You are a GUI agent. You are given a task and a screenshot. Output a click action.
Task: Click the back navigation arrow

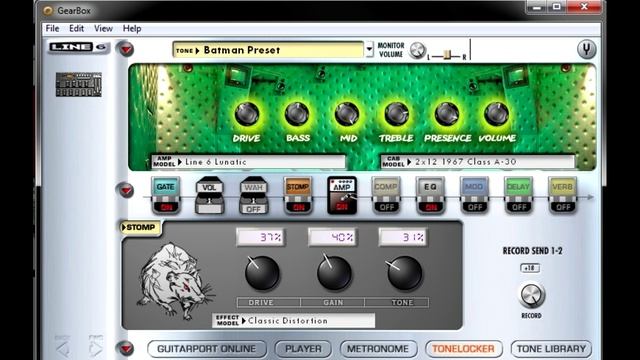[63, 348]
